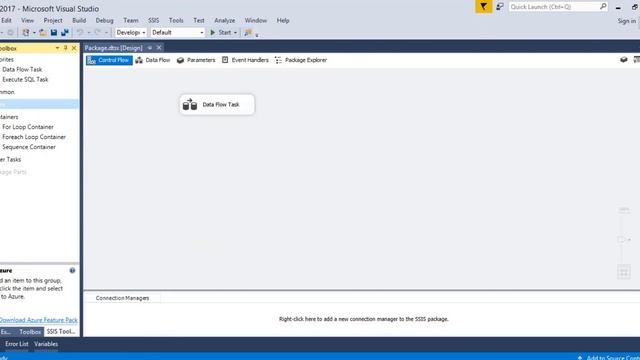Click the find-in-files icon after Start
The height and width of the screenshot is (360, 640).
click(248, 33)
